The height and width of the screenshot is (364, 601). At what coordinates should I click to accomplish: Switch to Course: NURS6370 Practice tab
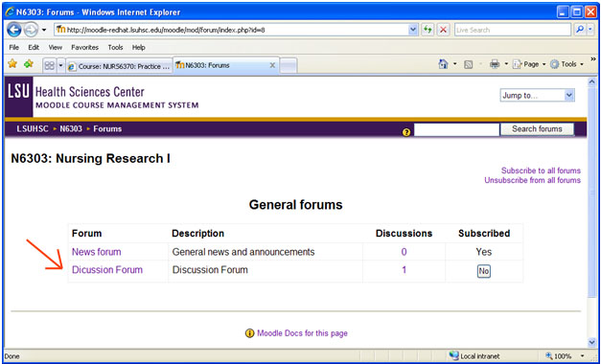(x=119, y=66)
